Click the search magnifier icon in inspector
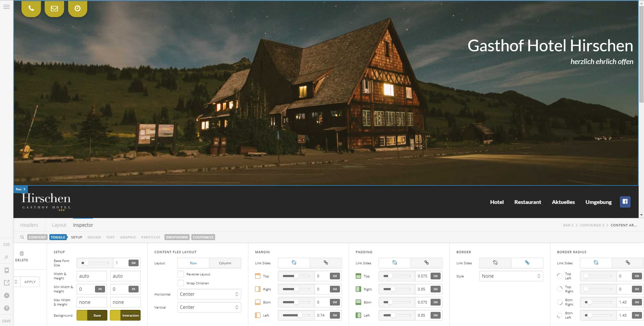The image size is (644, 326). [x=22, y=237]
